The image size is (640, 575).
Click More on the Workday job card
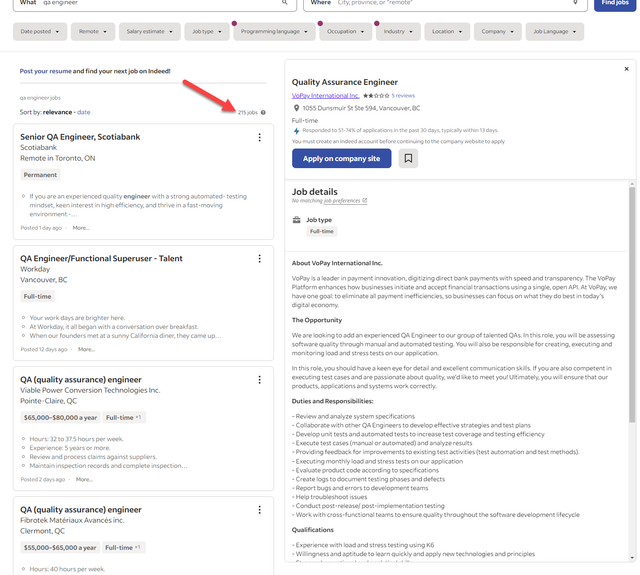coord(86,349)
